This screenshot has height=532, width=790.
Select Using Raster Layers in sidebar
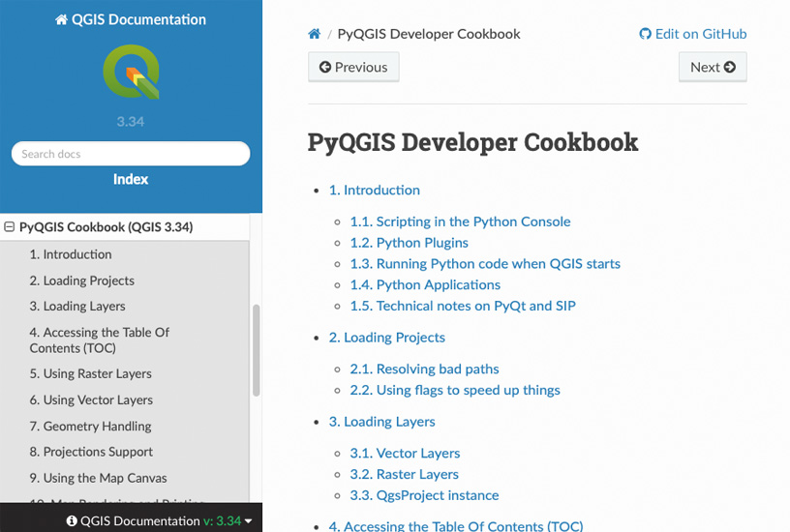coord(90,373)
